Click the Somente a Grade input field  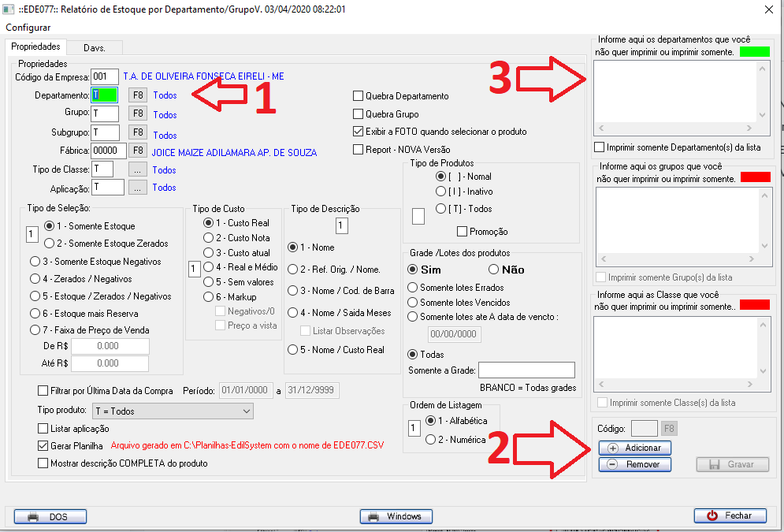[x=526, y=370]
